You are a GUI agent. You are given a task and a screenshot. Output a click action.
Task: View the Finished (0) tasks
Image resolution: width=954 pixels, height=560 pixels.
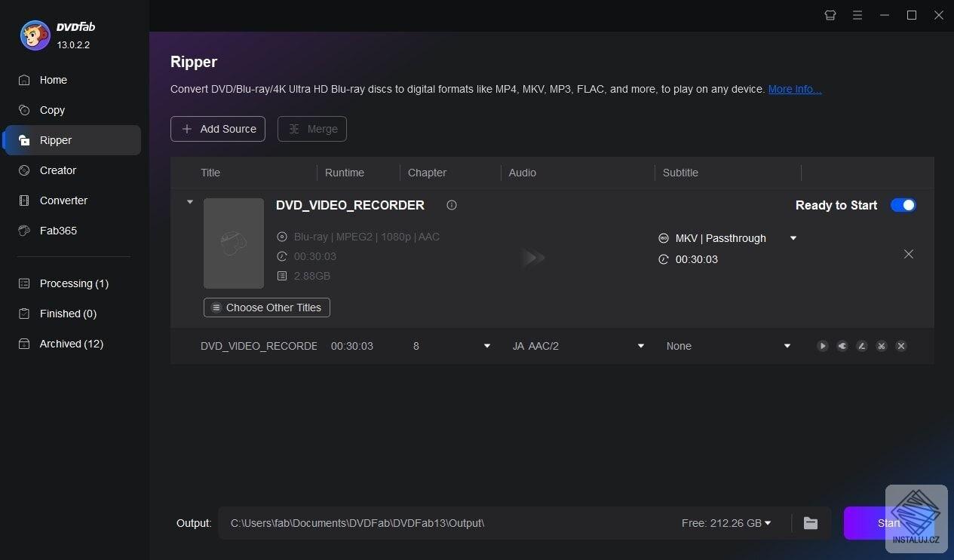[x=72, y=314]
